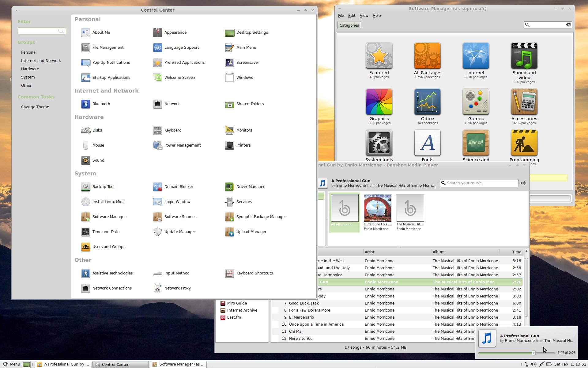The height and width of the screenshot is (368, 588).
Task: Open Graphics category in Software Manager
Action: [379, 106]
